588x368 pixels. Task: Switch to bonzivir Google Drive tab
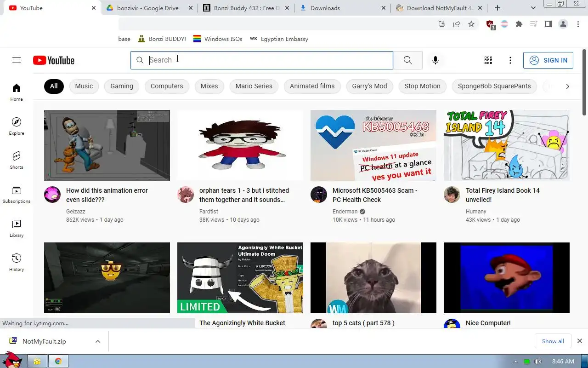click(148, 8)
